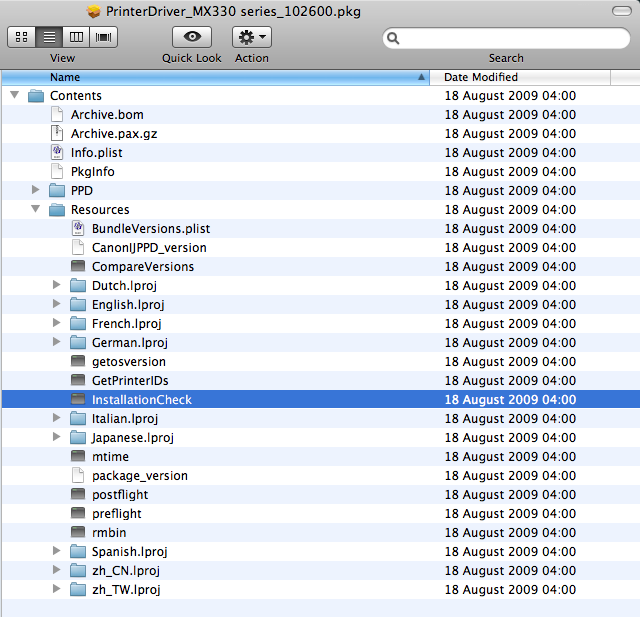The width and height of the screenshot is (640, 617).
Task: Select the German.lproj row name
Action: (x=130, y=343)
